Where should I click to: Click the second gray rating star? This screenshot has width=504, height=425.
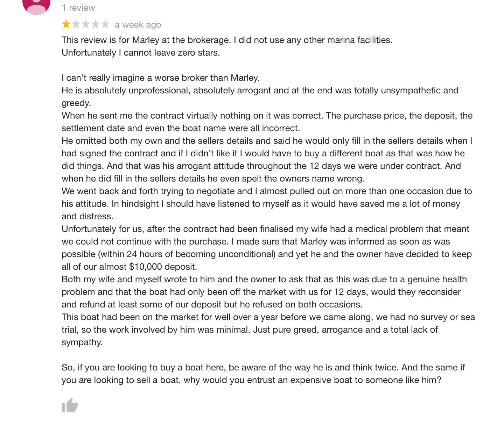(76, 24)
